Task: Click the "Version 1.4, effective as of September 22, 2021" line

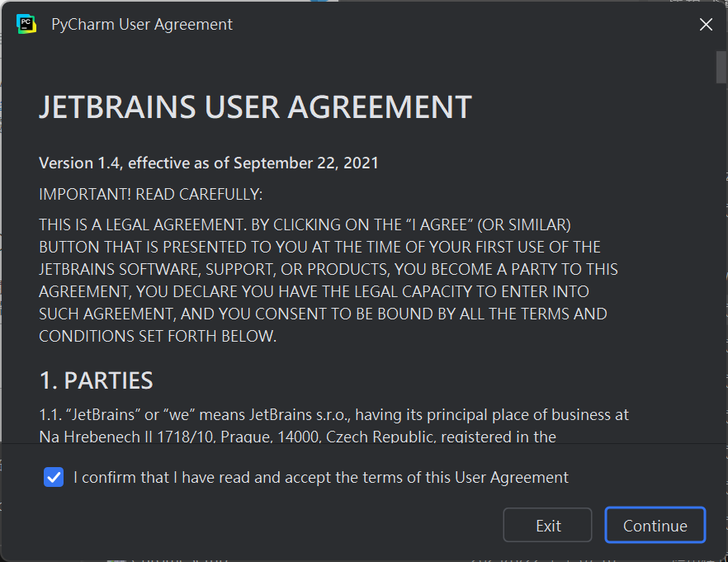Action: (209, 163)
